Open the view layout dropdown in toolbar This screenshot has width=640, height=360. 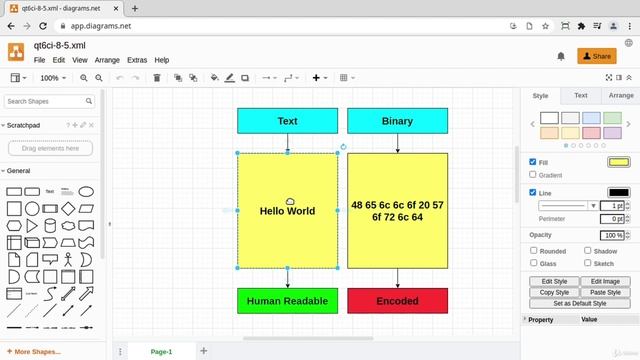(18, 78)
